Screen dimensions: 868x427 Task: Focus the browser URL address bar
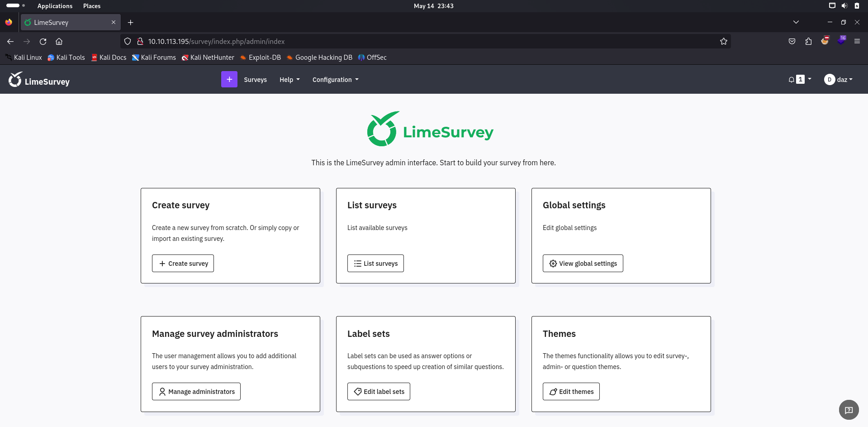pos(407,41)
